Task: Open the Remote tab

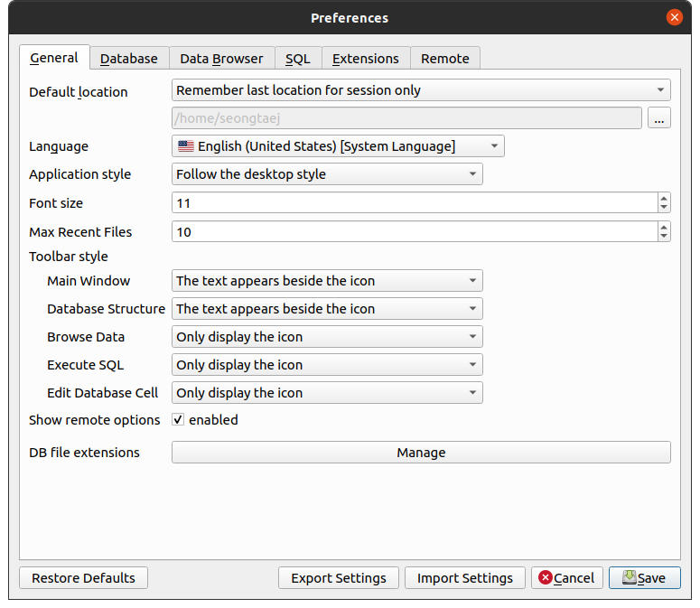Action: (445, 59)
